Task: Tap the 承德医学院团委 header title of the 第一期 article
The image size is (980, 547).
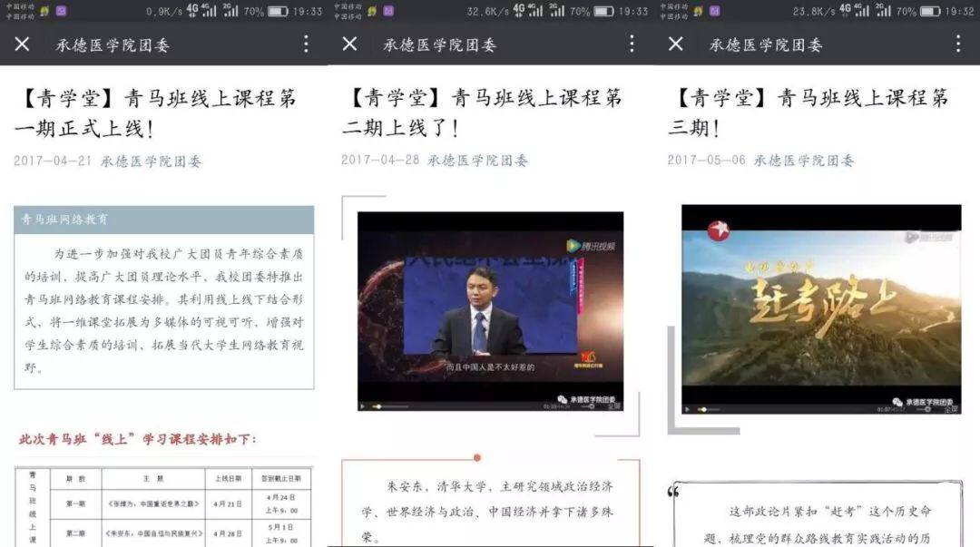Action: (113, 44)
